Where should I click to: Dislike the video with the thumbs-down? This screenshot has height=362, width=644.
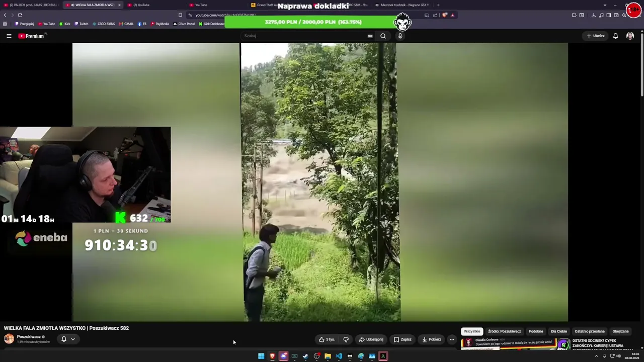(x=346, y=339)
